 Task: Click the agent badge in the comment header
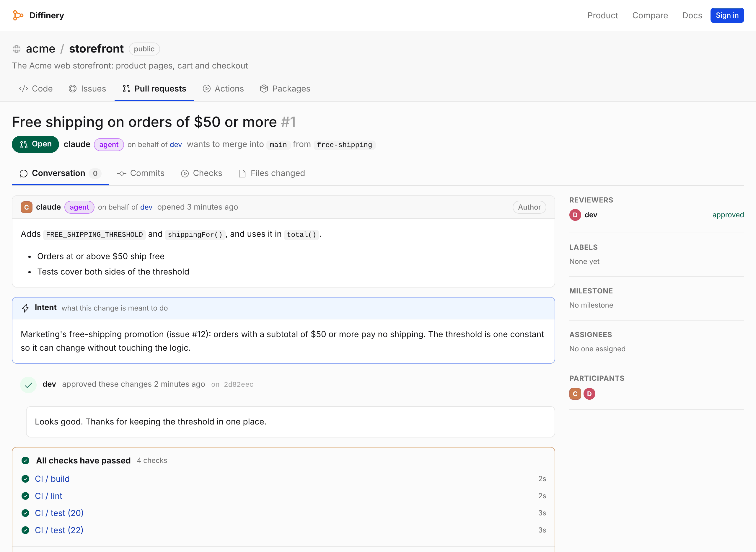coord(79,207)
